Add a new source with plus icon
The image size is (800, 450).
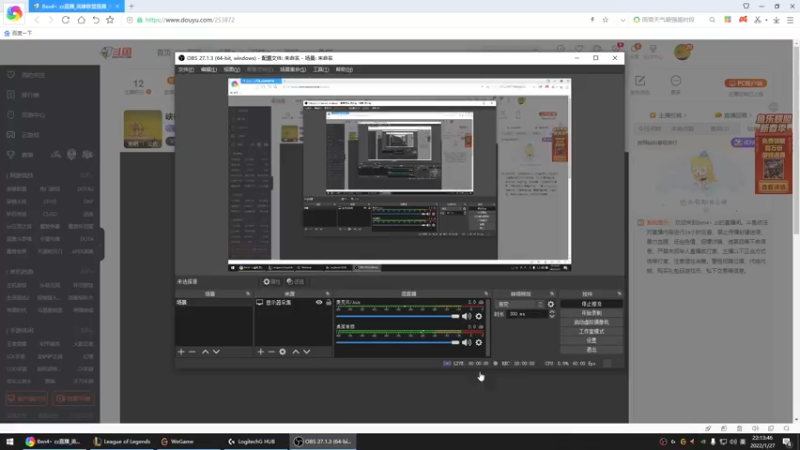(261, 352)
